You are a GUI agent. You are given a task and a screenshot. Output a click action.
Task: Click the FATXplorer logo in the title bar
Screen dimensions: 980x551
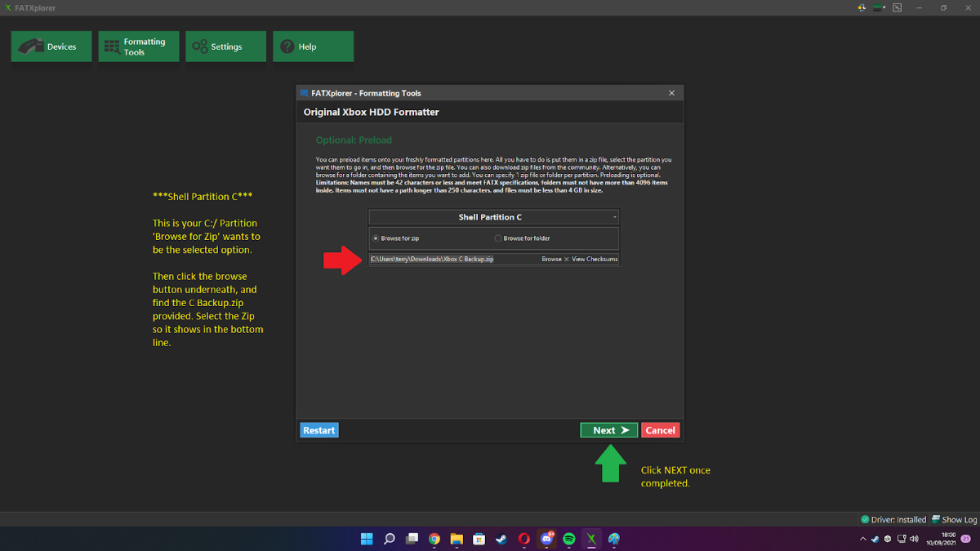click(8, 7)
